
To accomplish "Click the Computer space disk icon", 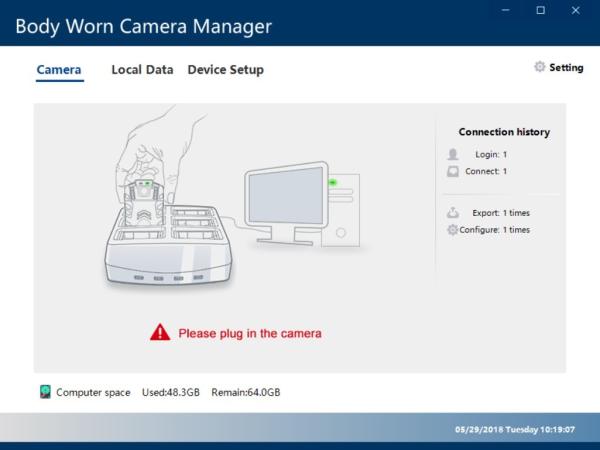I will point(45,392).
